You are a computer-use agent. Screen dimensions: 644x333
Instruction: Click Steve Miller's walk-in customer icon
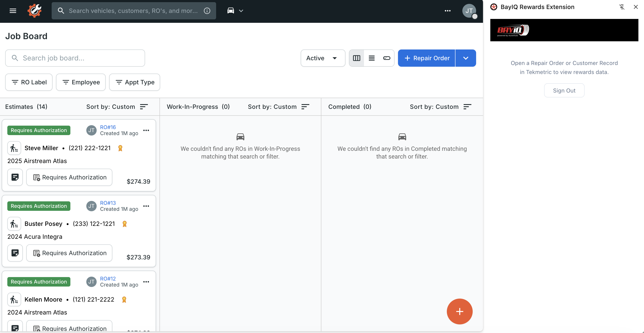coord(14,148)
